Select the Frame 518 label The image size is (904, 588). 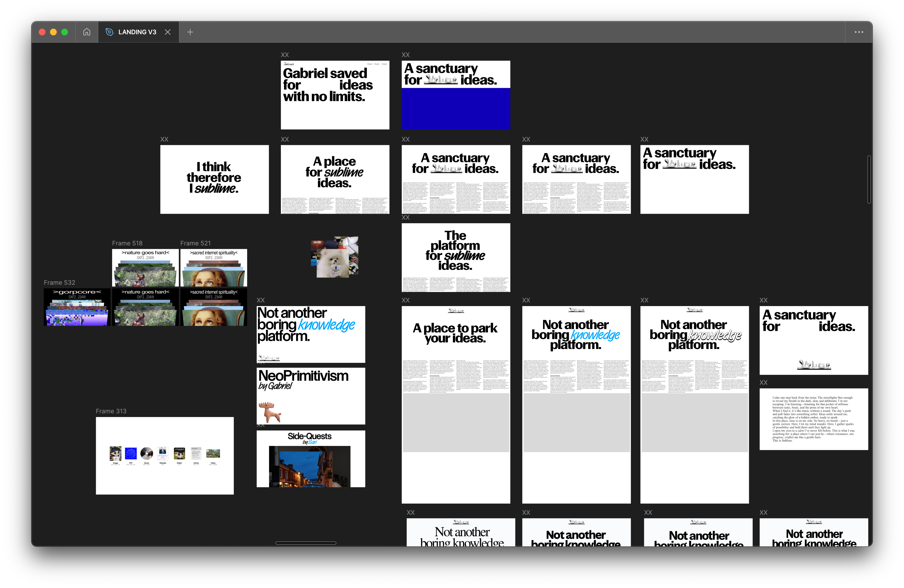[127, 243]
